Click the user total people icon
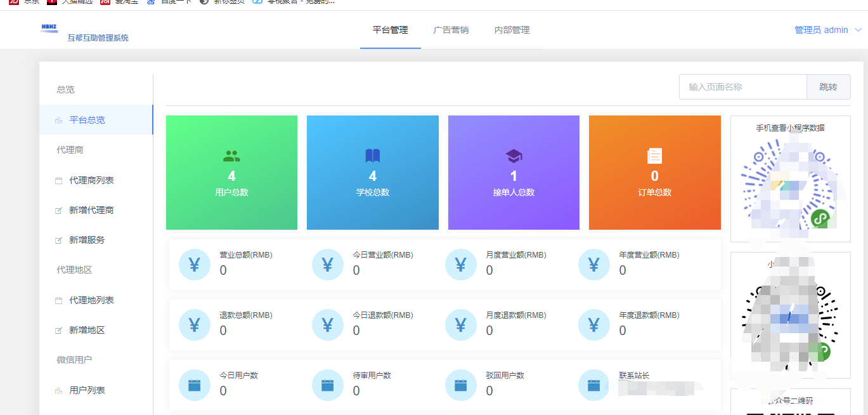868x415 pixels. (231, 156)
